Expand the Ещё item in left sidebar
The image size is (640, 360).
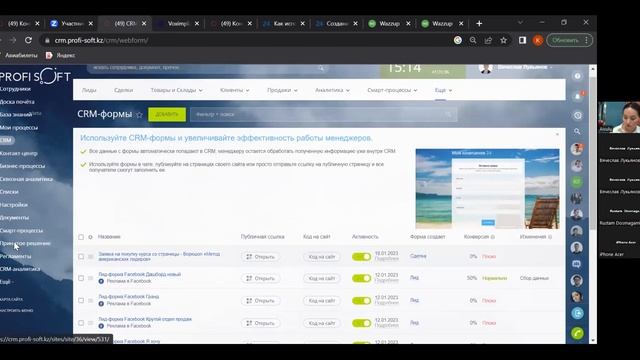coord(7,282)
